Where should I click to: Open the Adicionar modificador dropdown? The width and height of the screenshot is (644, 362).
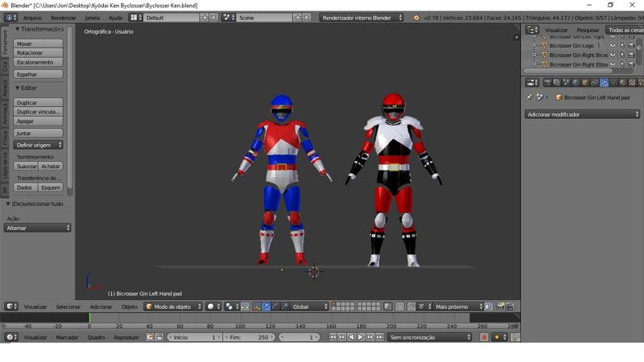[582, 114]
